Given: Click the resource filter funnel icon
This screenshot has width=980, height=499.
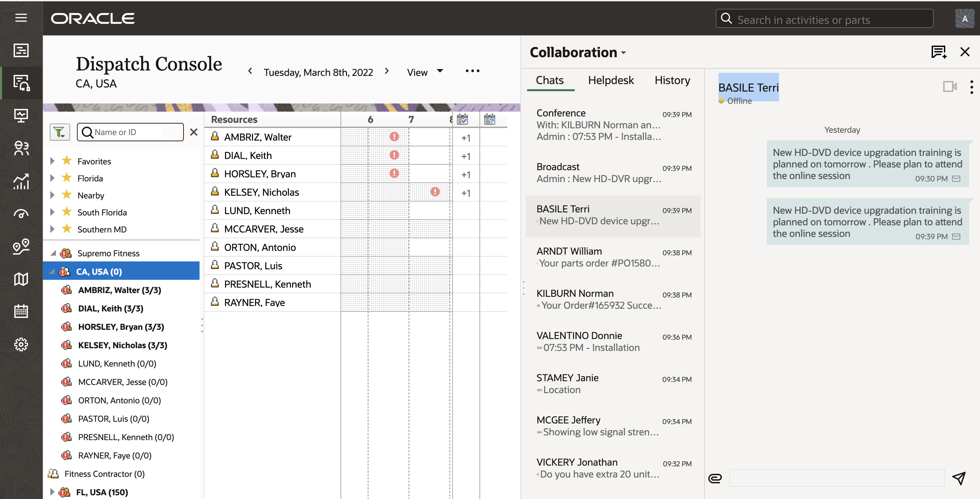Looking at the screenshot, I should click(60, 132).
